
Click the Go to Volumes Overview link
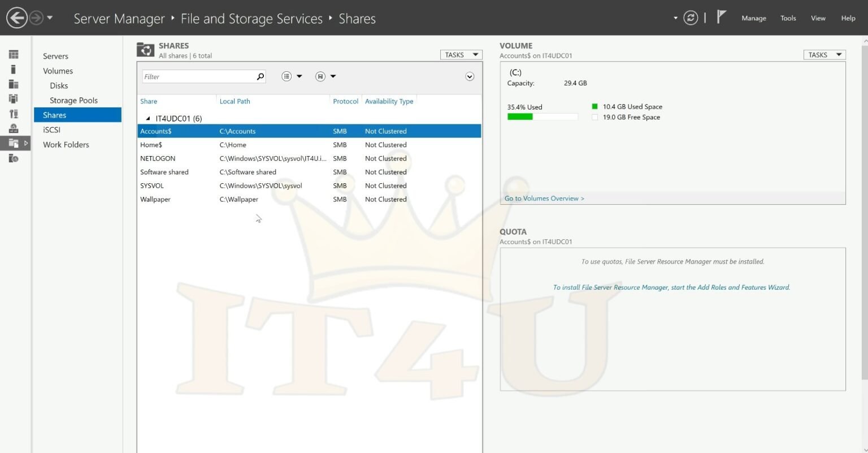coord(544,199)
